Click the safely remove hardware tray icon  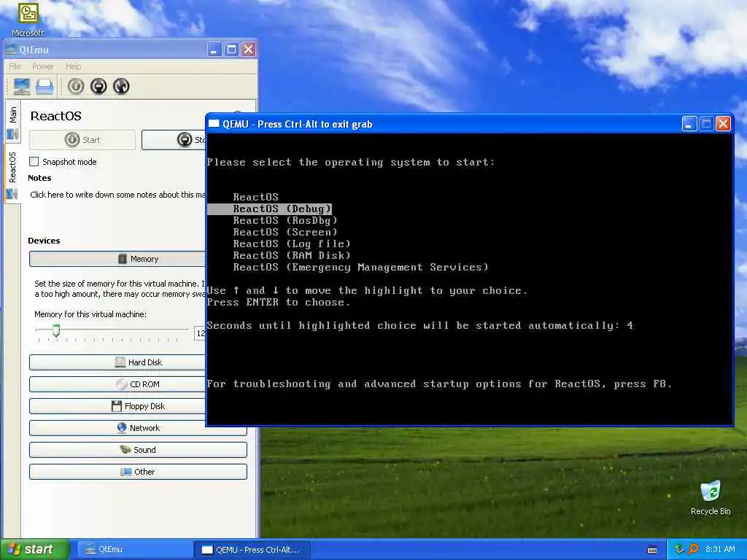[x=680, y=549]
